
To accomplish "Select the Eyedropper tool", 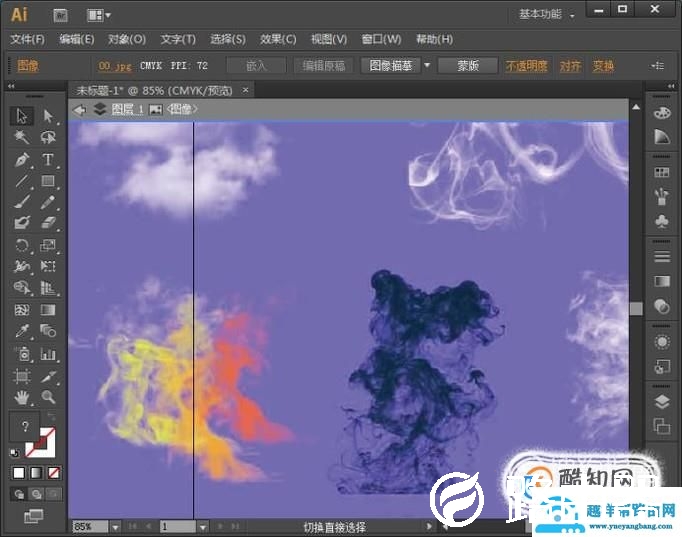I will tap(21, 331).
